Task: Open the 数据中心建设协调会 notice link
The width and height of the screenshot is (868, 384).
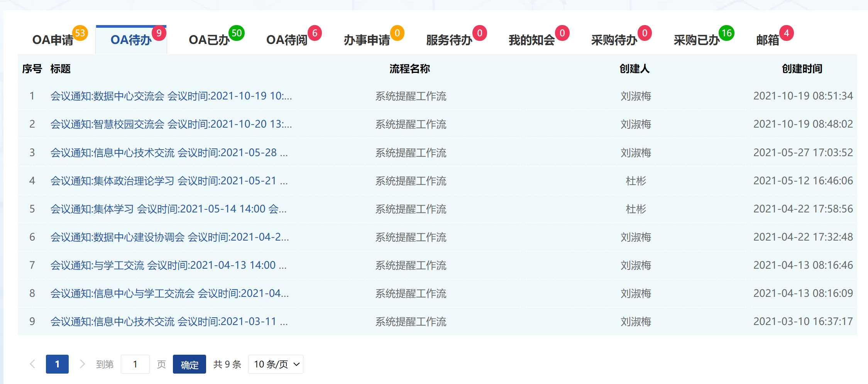Action: [x=169, y=237]
